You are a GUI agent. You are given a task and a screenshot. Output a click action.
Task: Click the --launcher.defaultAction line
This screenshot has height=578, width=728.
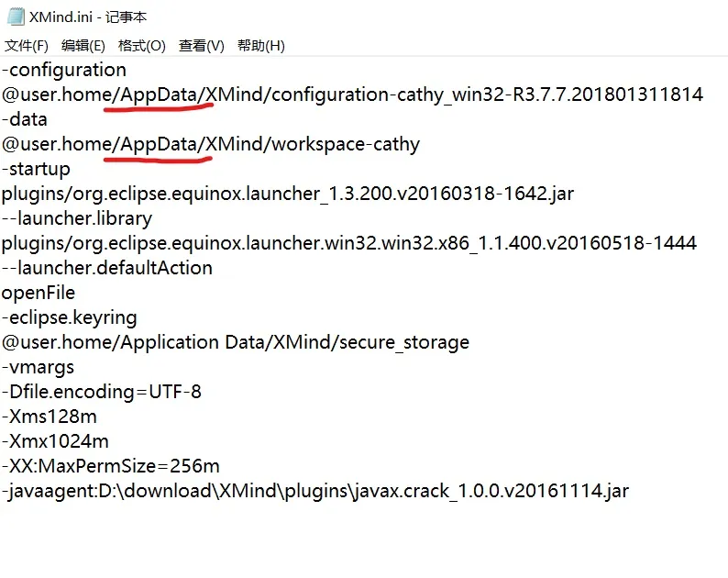pyautogui.click(x=107, y=268)
